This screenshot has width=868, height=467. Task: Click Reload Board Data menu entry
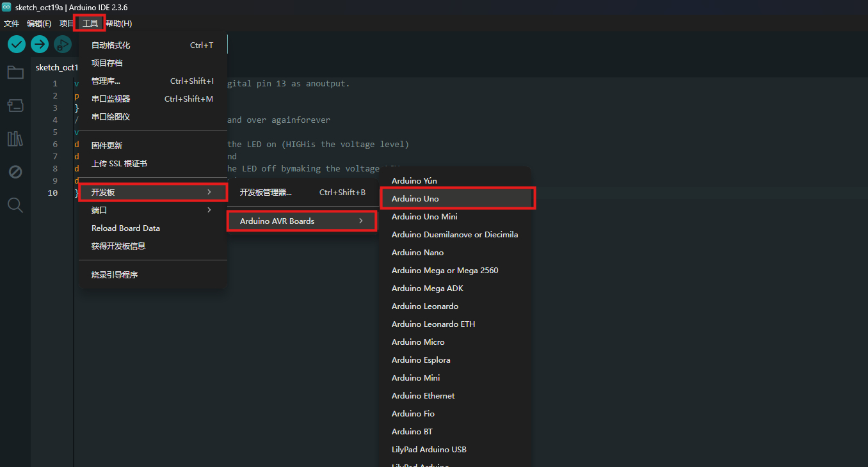point(152,228)
